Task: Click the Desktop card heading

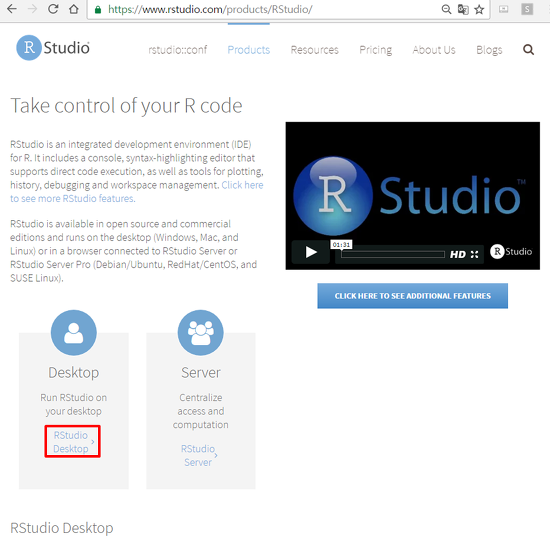Action: click(74, 373)
